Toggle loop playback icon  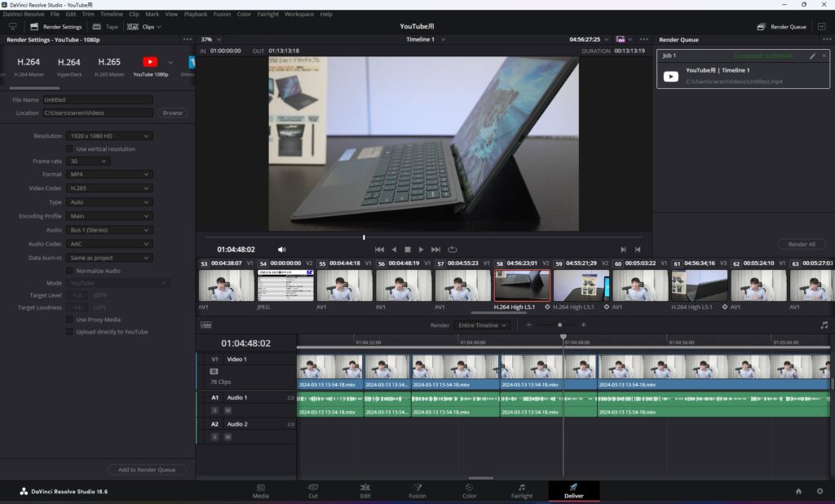click(452, 250)
